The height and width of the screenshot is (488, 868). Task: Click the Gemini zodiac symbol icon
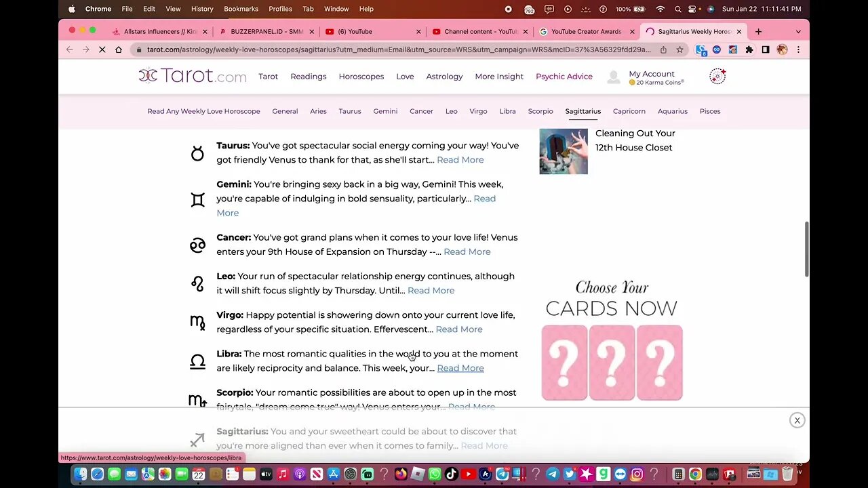pos(197,199)
